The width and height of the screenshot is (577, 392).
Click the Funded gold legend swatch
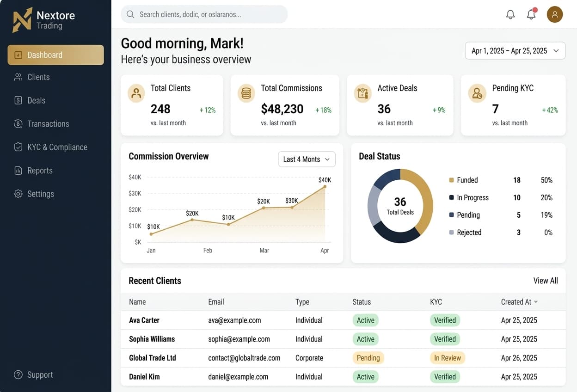pyautogui.click(x=451, y=180)
